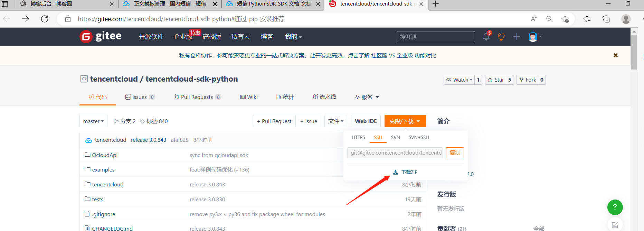Screen dimensions: 644x231
Task: Select the SSH clone tab
Action: pos(378,137)
